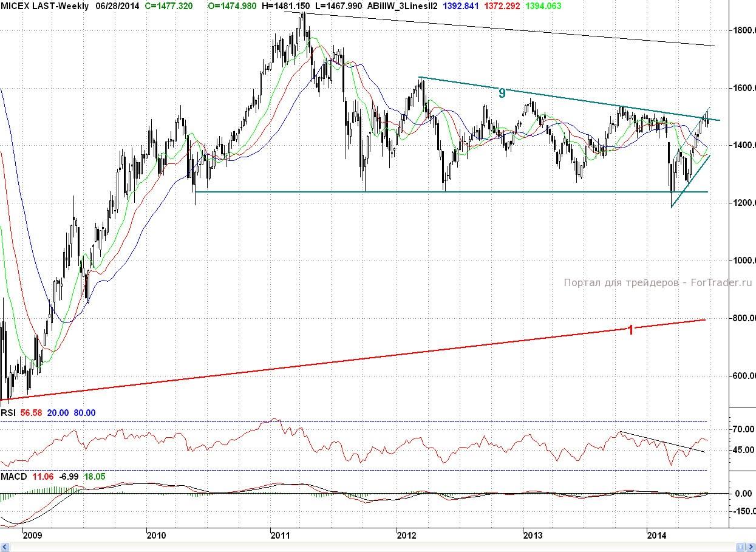The height and width of the screenshot is (552, 756).
Task: Click the MACD indicator label
Action: click(13, 477)
